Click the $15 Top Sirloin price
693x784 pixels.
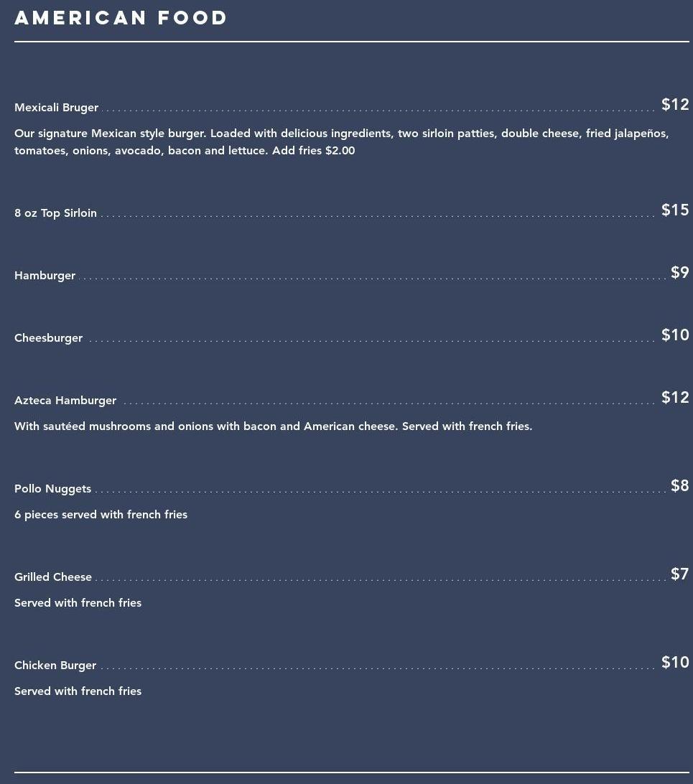coord(674,210)
